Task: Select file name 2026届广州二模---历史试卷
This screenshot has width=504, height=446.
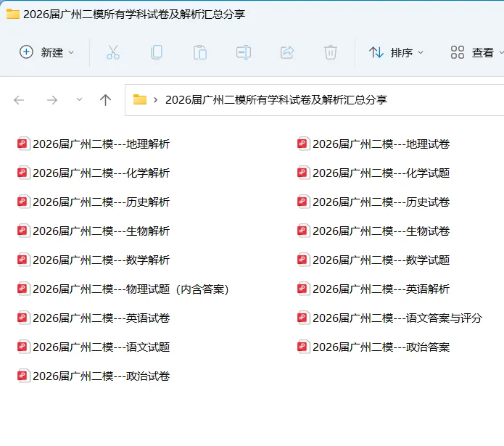Action: pyautogui.click(x=381, y=202)
